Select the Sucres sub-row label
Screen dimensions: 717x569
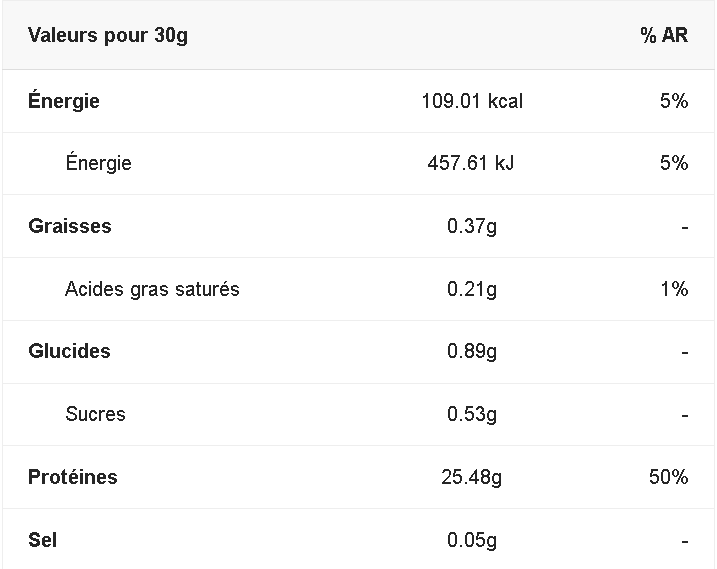pyautogui.click(x=95, y=414)
